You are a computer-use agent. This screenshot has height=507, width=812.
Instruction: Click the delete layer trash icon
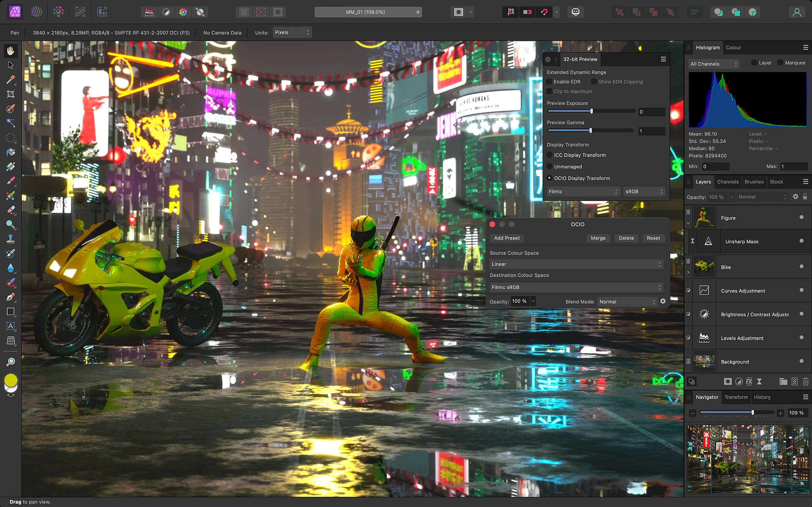(x=805, y=382)
